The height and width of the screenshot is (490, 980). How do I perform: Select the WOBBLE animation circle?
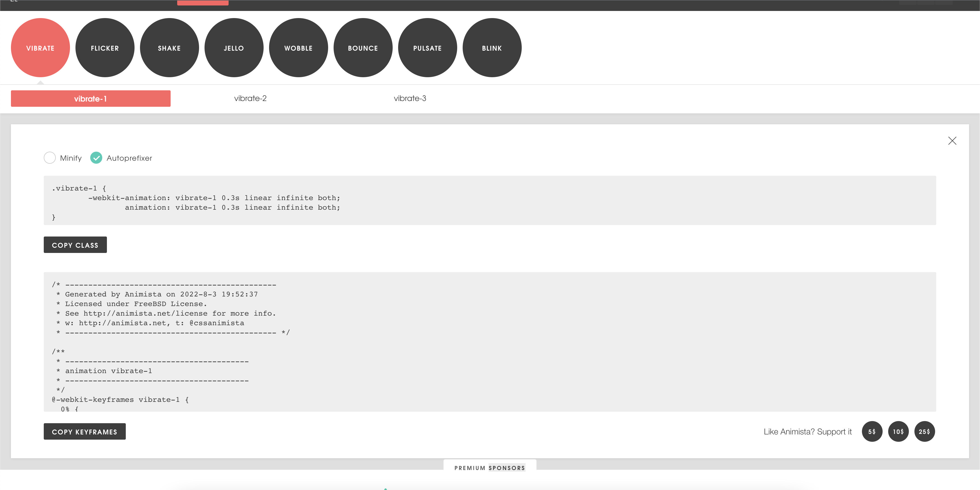(298, 48)
